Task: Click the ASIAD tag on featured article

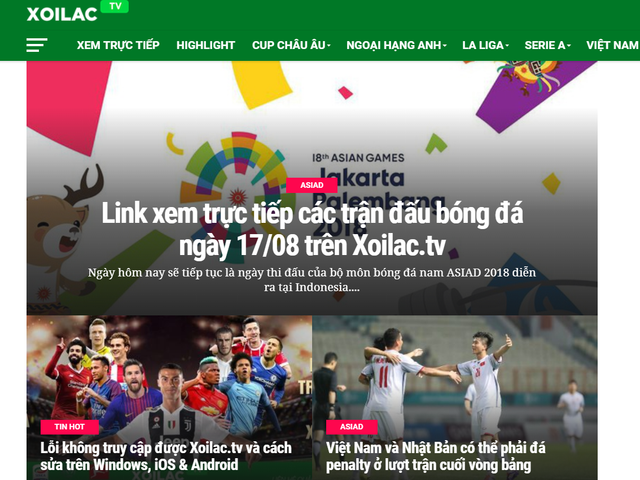Action: coord(312,185)
